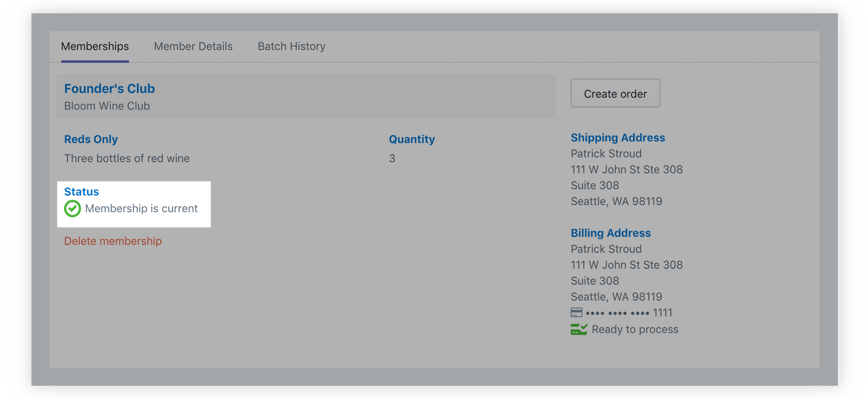Image resolution: width=868 pixels, height=399 pixels.
Task: Click the Status heading
Action: tap(81, 192)
